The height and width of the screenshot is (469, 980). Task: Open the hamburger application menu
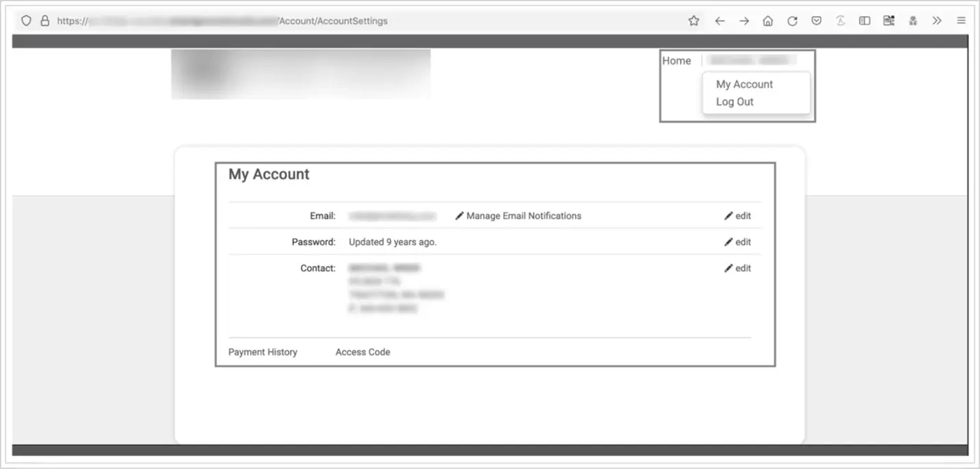[961, 21]
